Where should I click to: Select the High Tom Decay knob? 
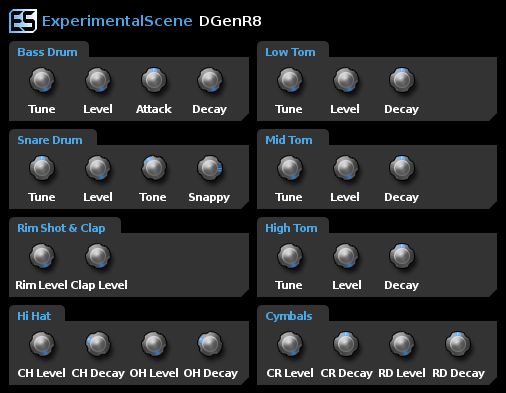coord(402,256)
